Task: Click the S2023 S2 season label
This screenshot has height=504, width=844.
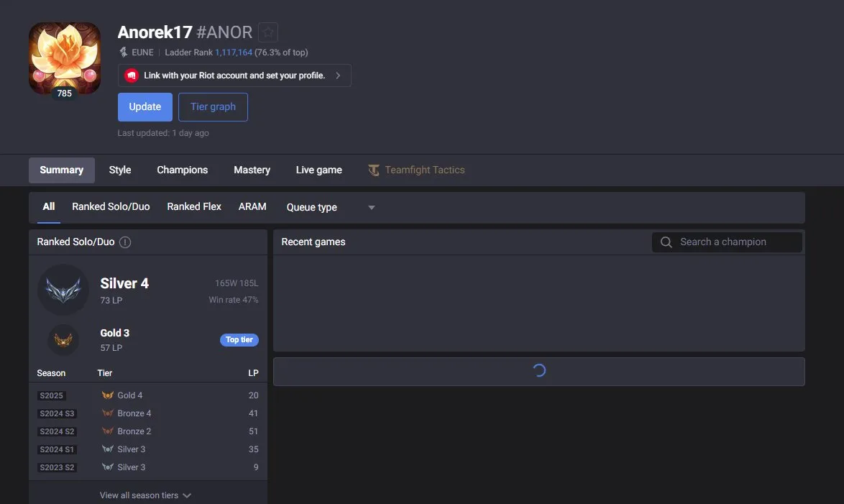Action: [x=57, y=467]
